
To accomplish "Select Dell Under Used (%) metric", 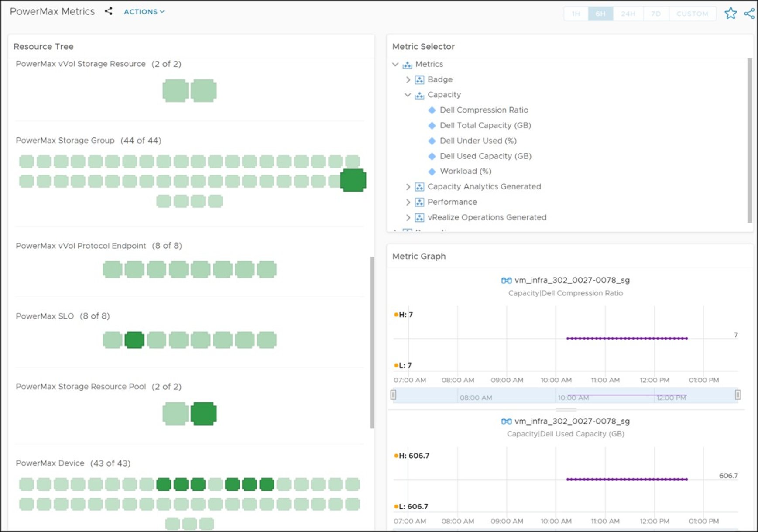I will (478, 141).
